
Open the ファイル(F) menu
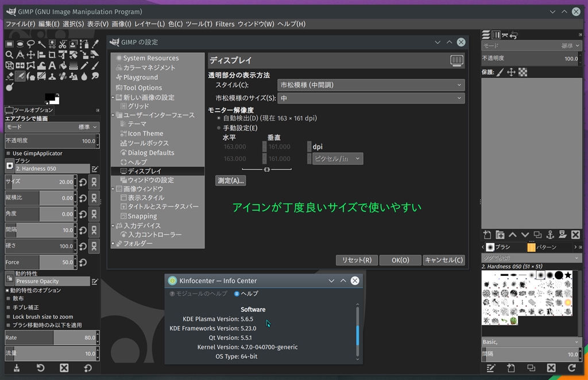tap(20, 24)
